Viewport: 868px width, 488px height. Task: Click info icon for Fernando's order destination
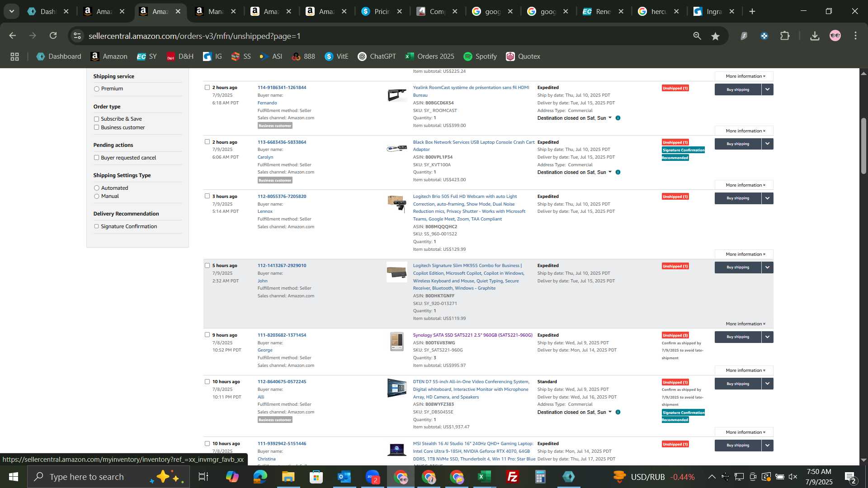click(618, 118)
